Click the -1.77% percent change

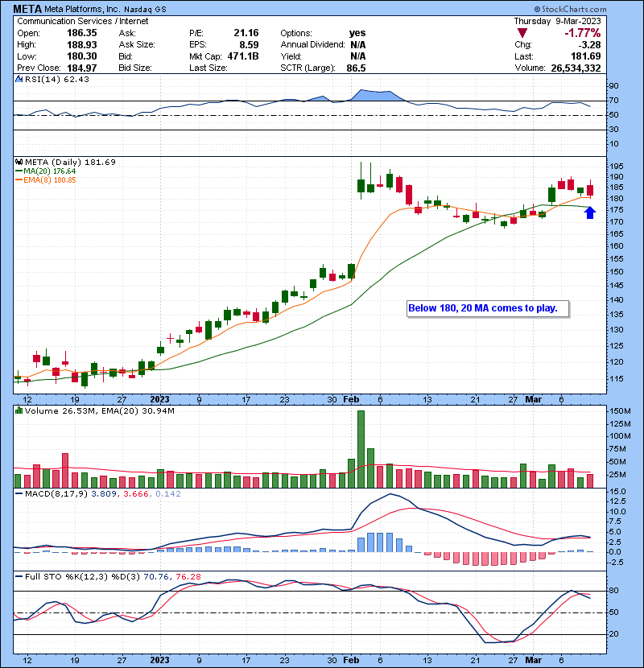(582, 33)
